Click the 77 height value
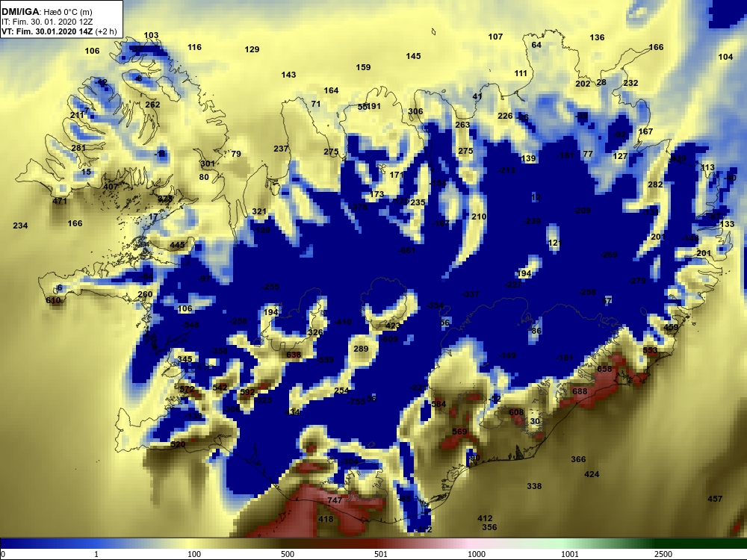The width and height of the screenshot is (747, 560). click(x=588, y=154)
